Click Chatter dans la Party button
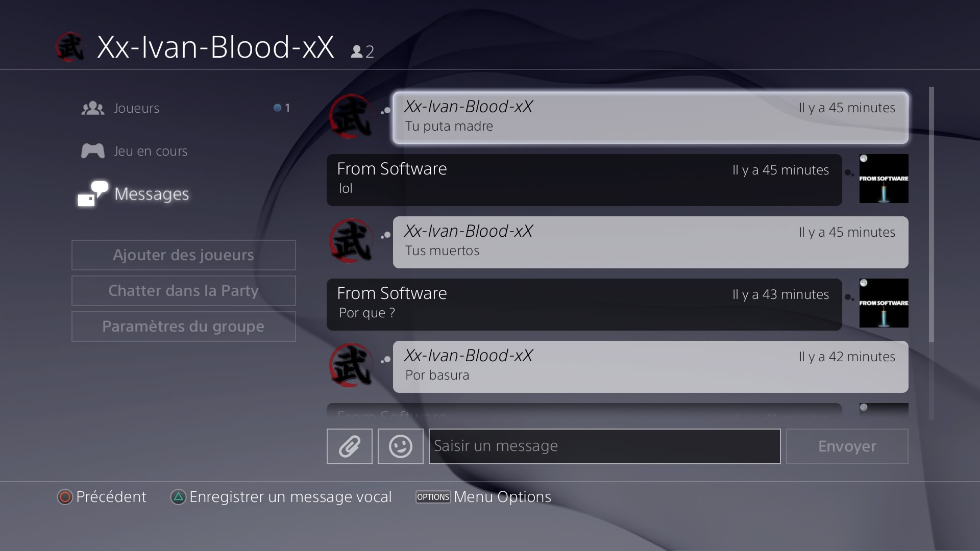This screenshot has width=980, height=551. pos(184,291)
